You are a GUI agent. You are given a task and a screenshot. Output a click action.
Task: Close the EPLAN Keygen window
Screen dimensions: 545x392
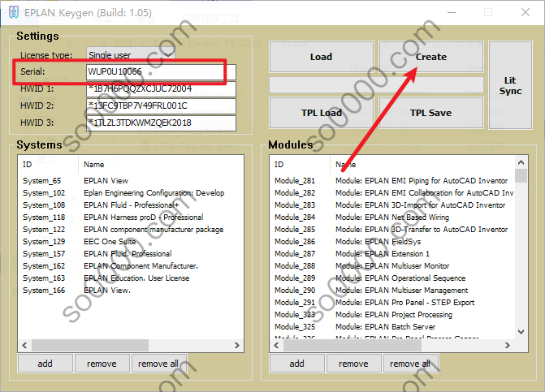coord(526,12)
